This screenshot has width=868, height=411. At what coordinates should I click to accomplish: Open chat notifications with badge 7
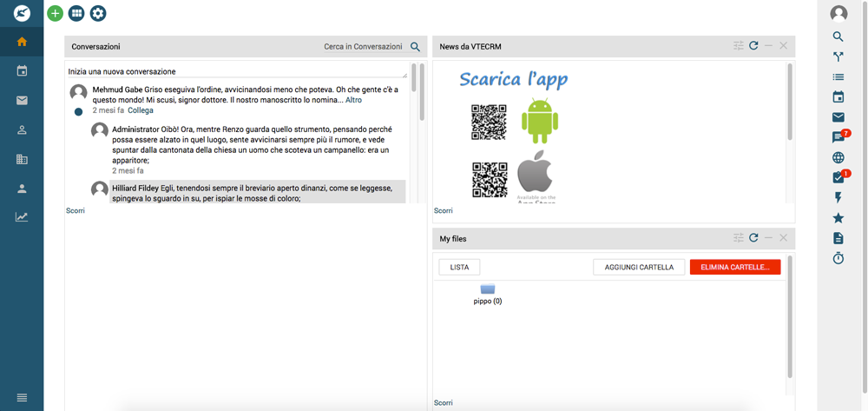(x=838, y=137)
